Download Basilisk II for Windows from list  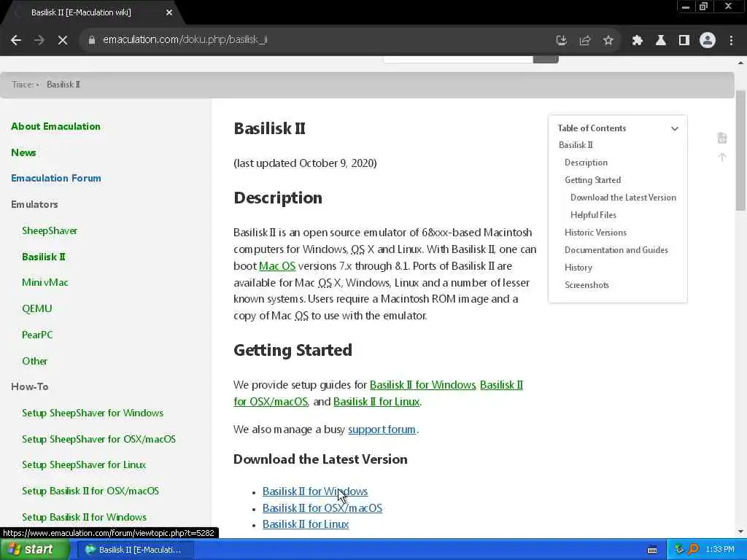click(x=315, y=491)
